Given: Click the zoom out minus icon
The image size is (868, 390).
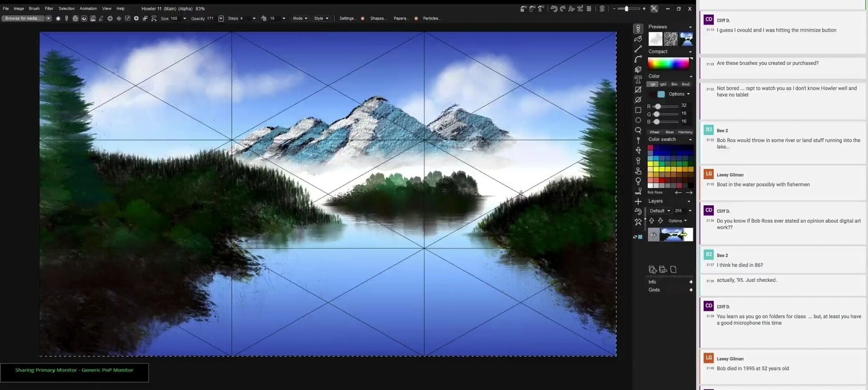Looking at the screenshot, I should [x=614, y=9].
